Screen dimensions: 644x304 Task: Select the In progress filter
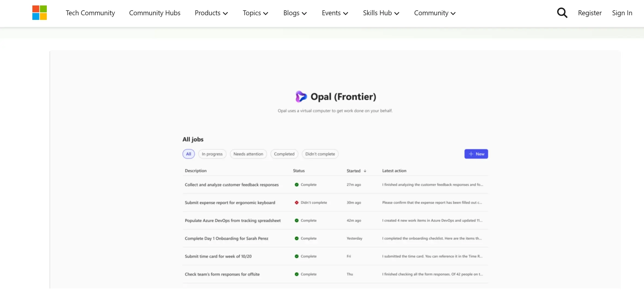[212, 154]
